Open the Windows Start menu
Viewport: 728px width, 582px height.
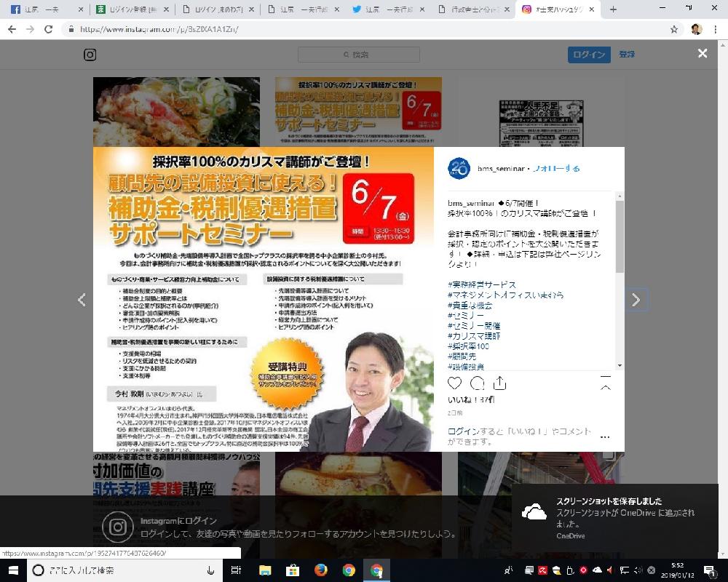coord(13,570)
